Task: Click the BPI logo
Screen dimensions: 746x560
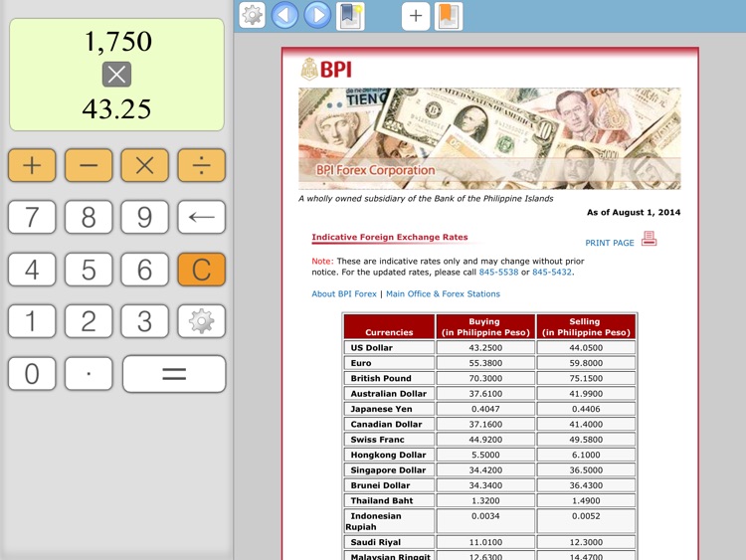Action: (326, 69)
